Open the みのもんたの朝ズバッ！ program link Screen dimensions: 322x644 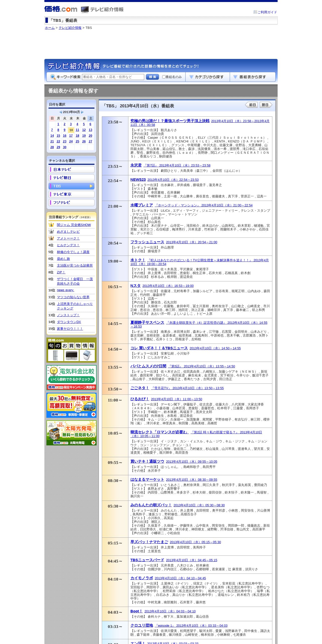(151, 505)
